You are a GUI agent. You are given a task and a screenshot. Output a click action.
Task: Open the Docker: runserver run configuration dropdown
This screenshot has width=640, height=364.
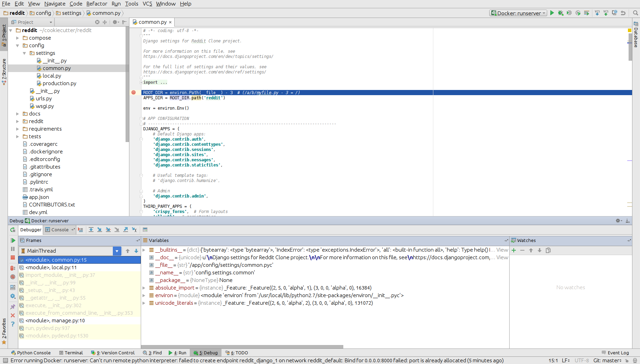[x=544, y=13]
